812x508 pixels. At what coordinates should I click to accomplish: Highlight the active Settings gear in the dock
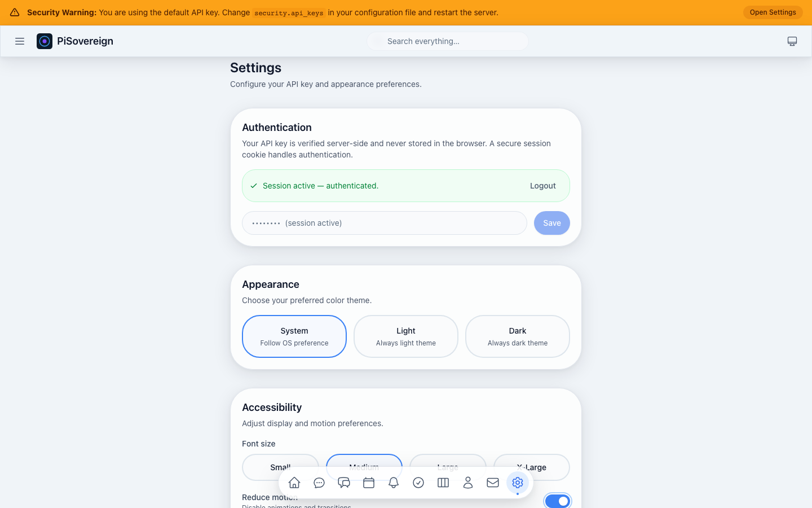(x=518, y=483)
